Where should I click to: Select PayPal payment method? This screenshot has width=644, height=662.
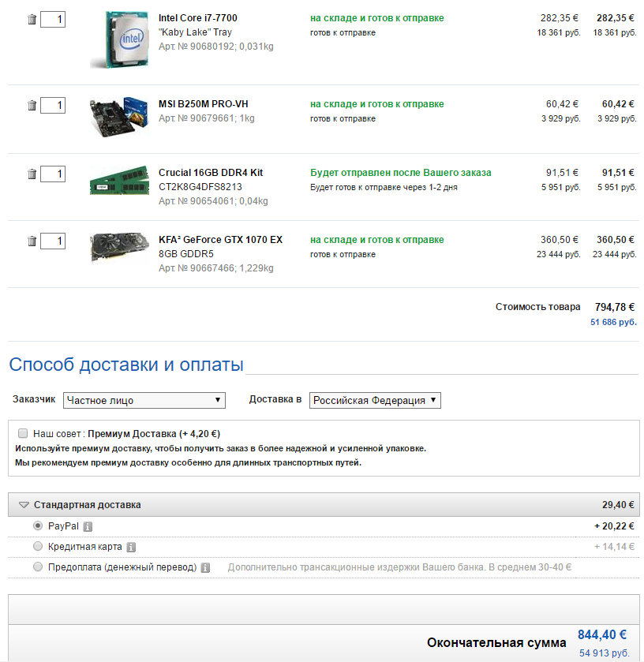pos(38,525)
